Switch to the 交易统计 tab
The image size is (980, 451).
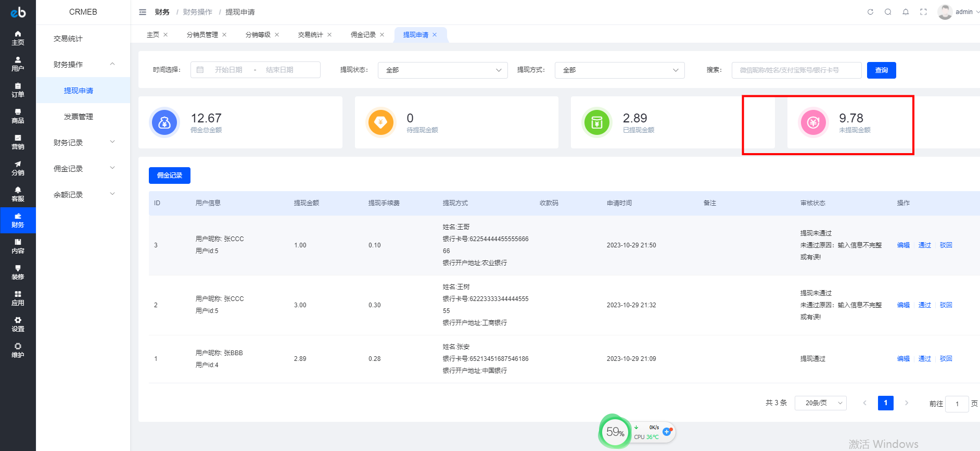click(311, 35)
